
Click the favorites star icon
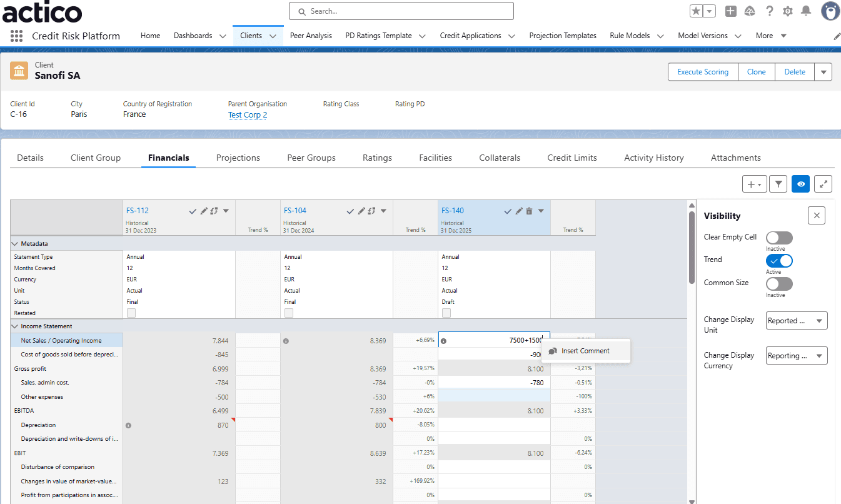[x=696, y=11]
